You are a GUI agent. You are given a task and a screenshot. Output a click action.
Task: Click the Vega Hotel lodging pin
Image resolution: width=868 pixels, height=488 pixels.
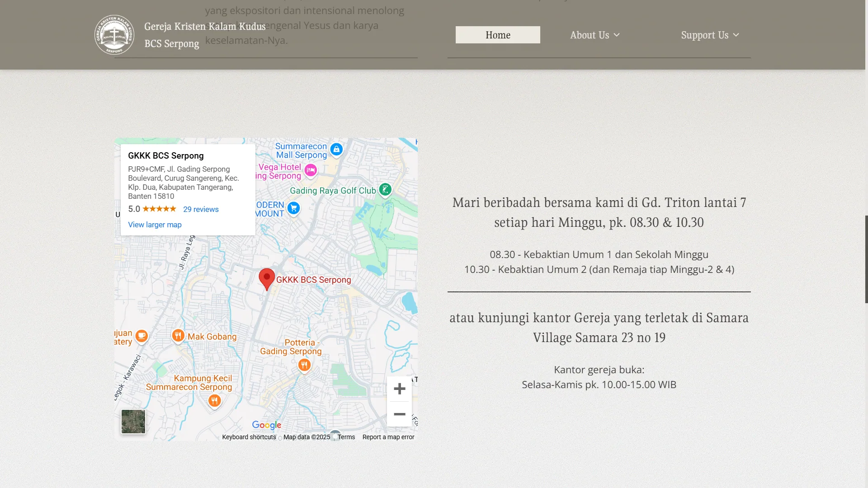point(311,170)
